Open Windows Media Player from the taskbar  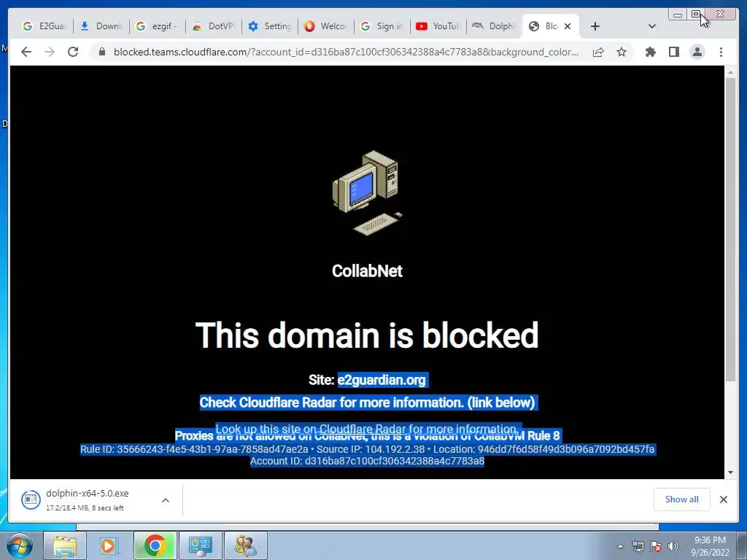pos(109,545)
